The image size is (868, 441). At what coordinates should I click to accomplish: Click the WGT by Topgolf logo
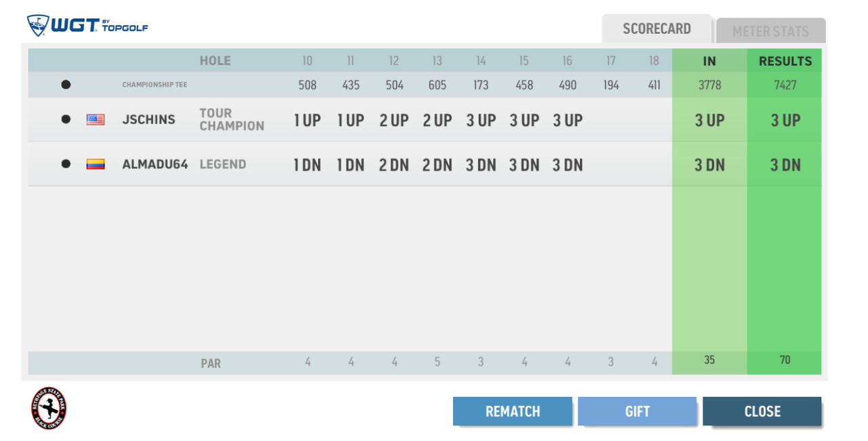point(87,26)
